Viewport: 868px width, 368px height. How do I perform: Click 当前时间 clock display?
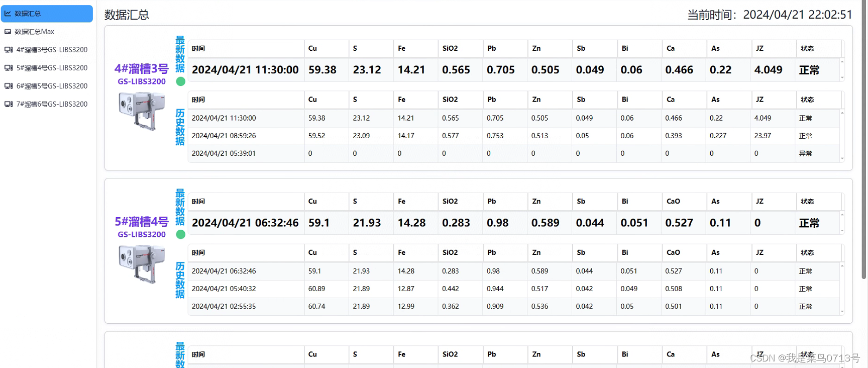770,15
